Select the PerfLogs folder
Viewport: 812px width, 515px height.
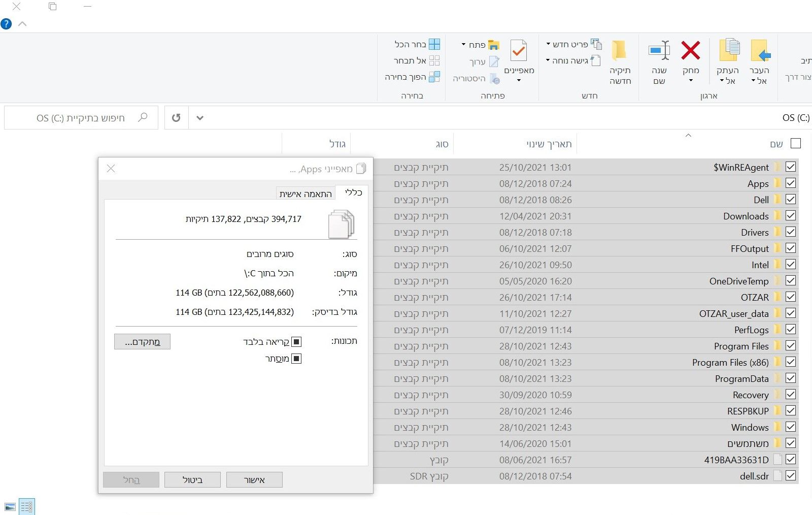pyautogui.click(x=586, y=330)
